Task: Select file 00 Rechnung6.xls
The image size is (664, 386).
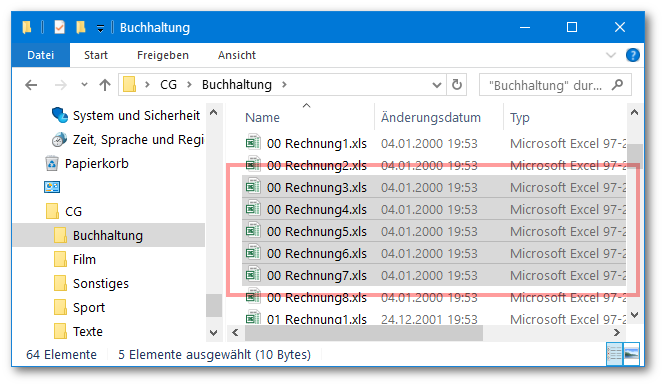Action: (317, 254)
